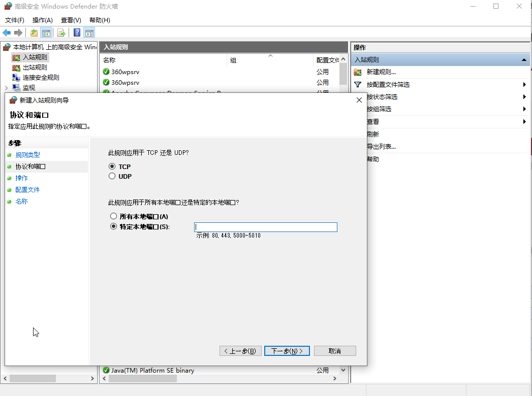Choose Specific local ports (特定本地端口) option
Viewport: 532px width, 396px height.
[113, 226]
